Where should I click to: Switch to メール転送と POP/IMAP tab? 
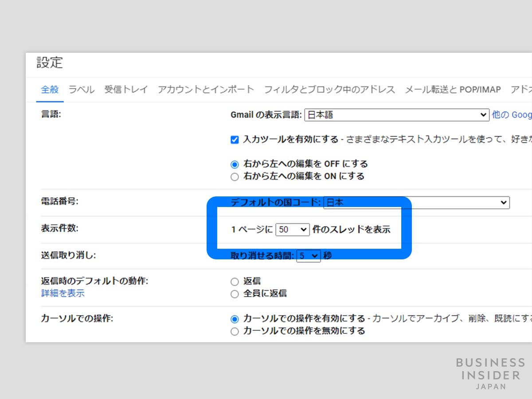(452, 89)
